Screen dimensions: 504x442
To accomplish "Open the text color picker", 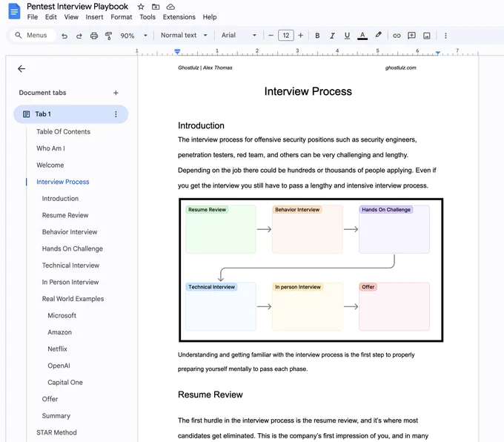I will coord(362,36).
